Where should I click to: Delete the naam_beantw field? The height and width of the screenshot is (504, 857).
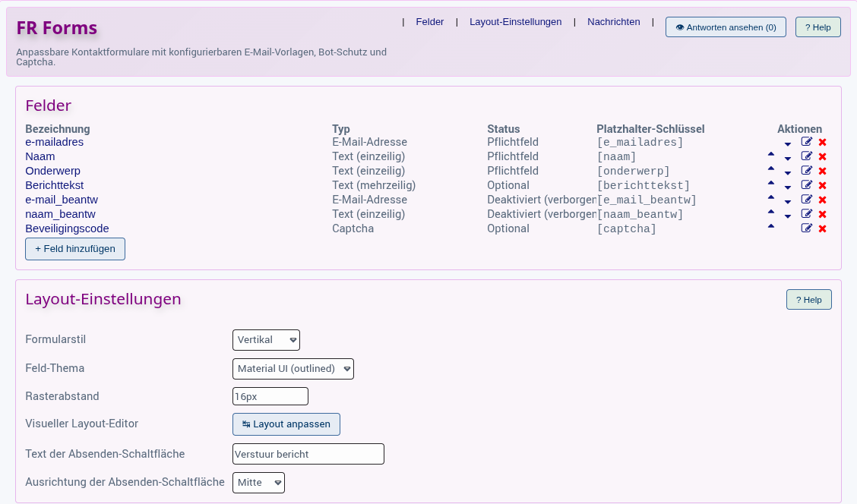coord(822,214)
